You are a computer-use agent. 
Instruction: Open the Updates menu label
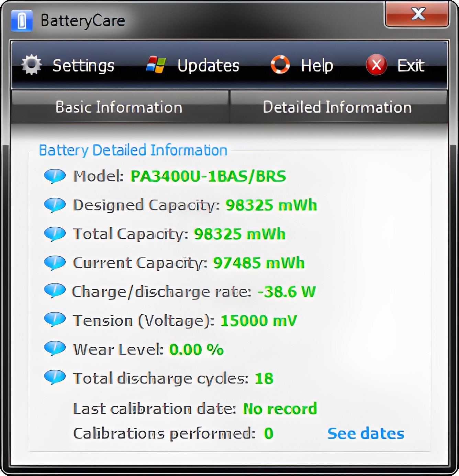(208, 65)
